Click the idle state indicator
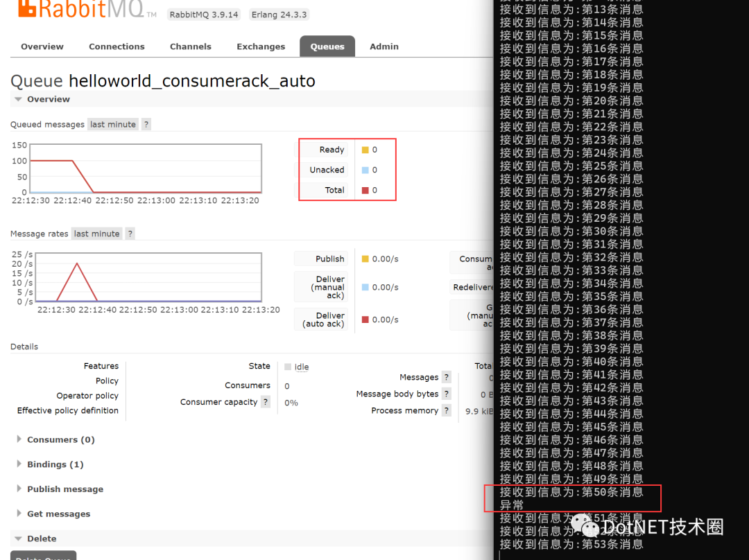This screenshot has height=560, width=749. [297, 367]
